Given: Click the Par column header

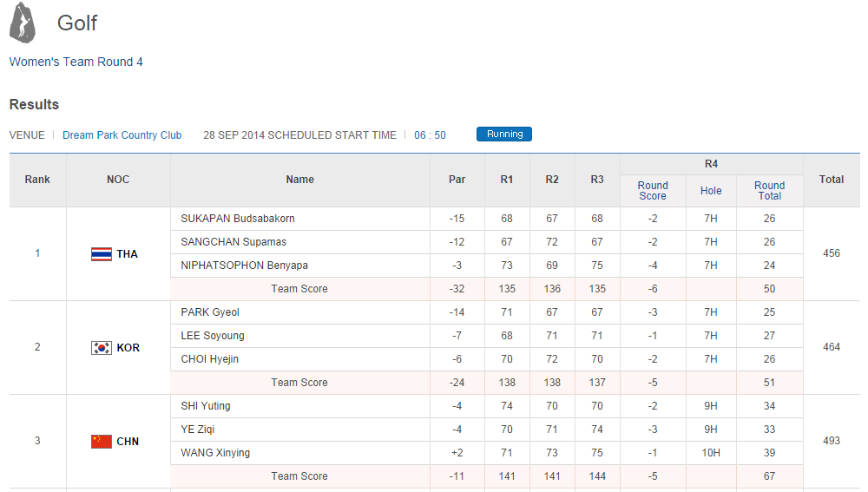Looking at the screenshot, I should 457,180.
